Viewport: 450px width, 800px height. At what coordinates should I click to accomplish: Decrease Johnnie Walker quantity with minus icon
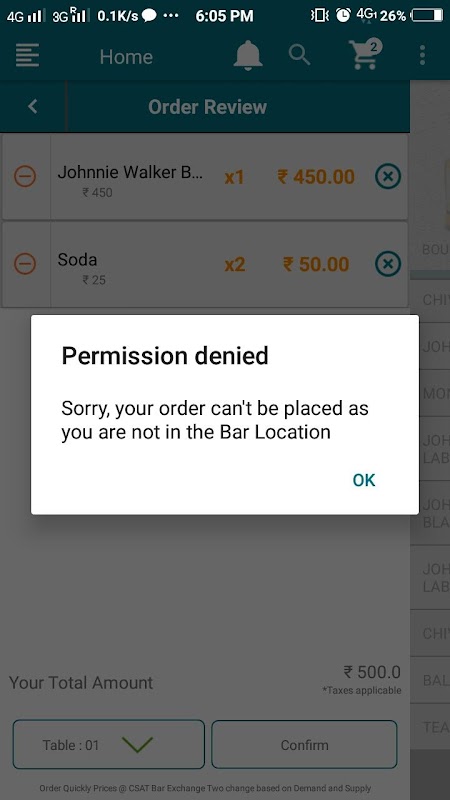(24, 177)
